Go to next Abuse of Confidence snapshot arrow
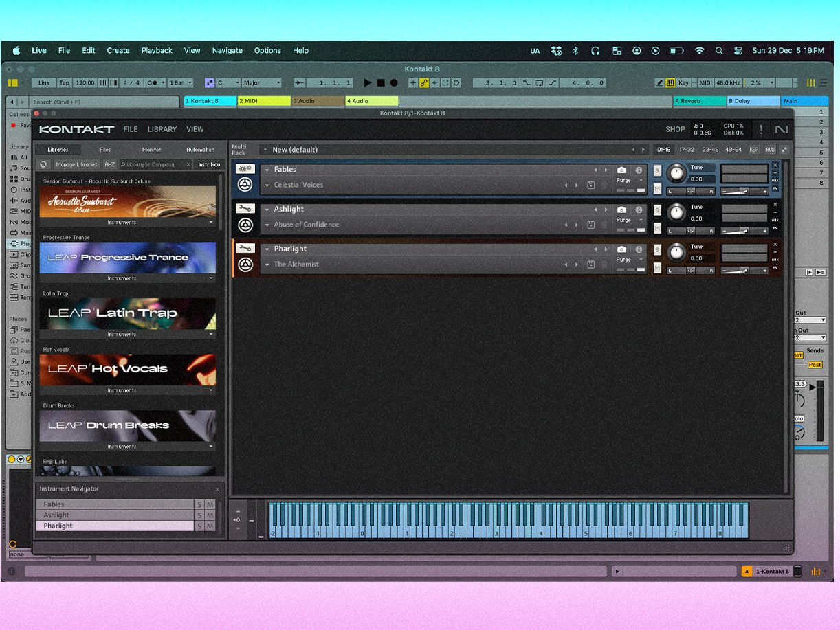The width and height of the screenshot is (840, 630). [x=576, y=225]
